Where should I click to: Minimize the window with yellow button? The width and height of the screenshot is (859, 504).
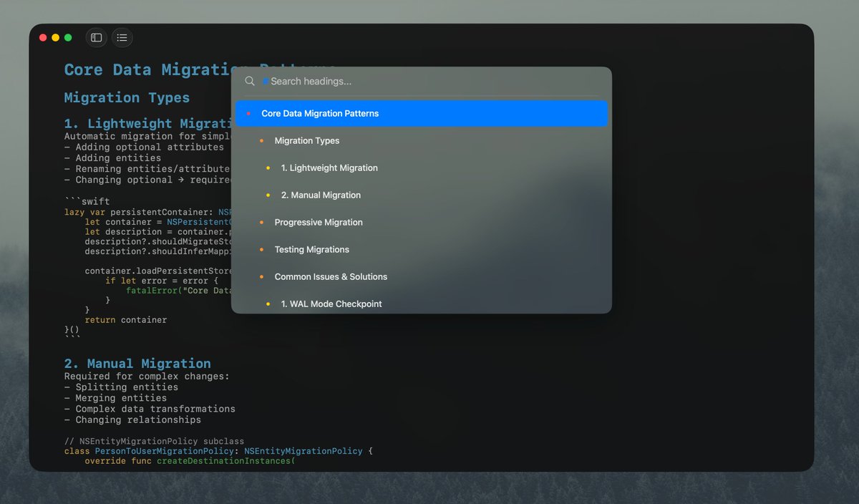[55, 37]
